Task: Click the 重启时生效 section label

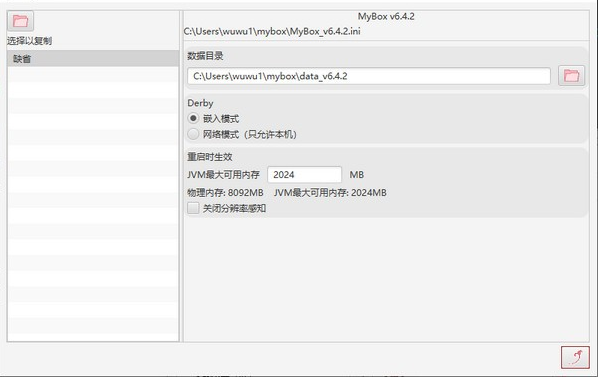Action: click(x=209, y=157)
